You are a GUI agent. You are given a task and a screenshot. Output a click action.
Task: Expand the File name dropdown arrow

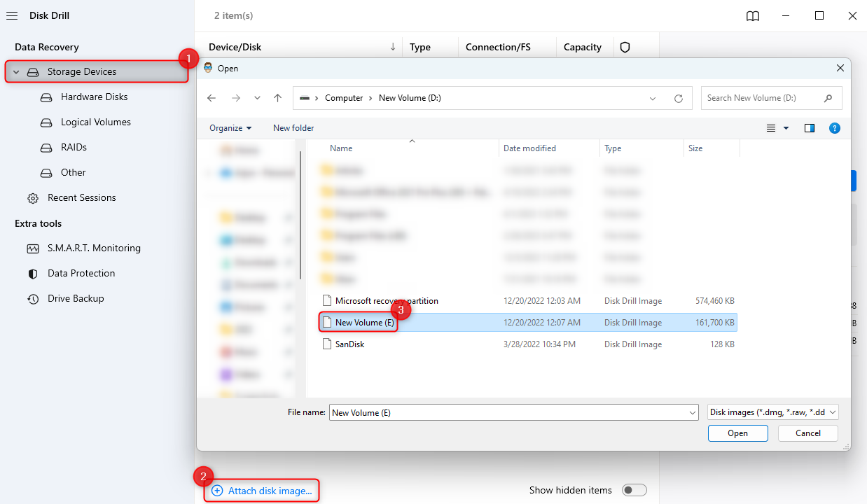(693, 413)
